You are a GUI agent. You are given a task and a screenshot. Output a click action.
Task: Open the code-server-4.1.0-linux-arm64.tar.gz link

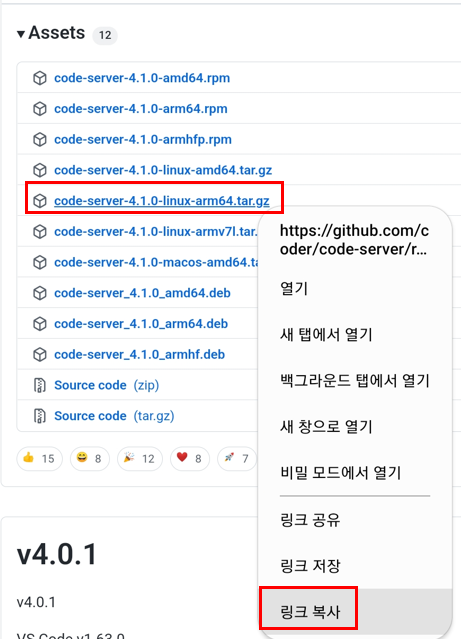[162, 201]
